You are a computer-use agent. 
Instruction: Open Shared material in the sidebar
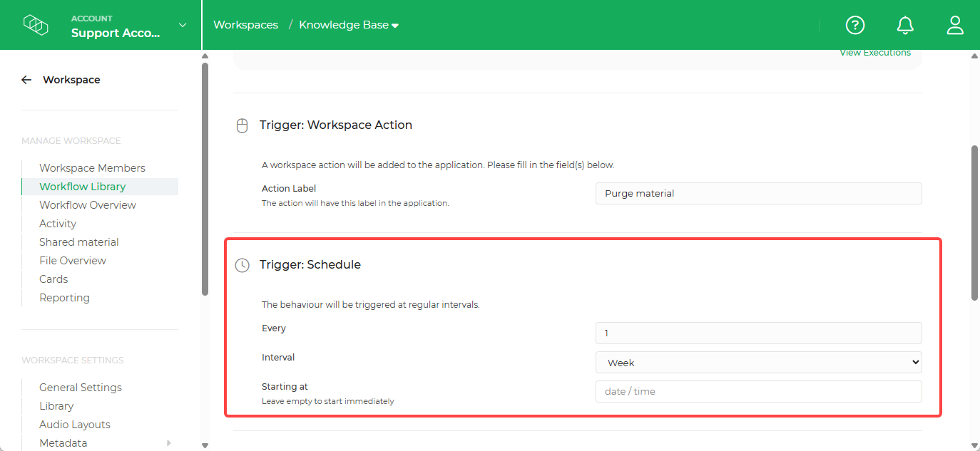(79, 242)
